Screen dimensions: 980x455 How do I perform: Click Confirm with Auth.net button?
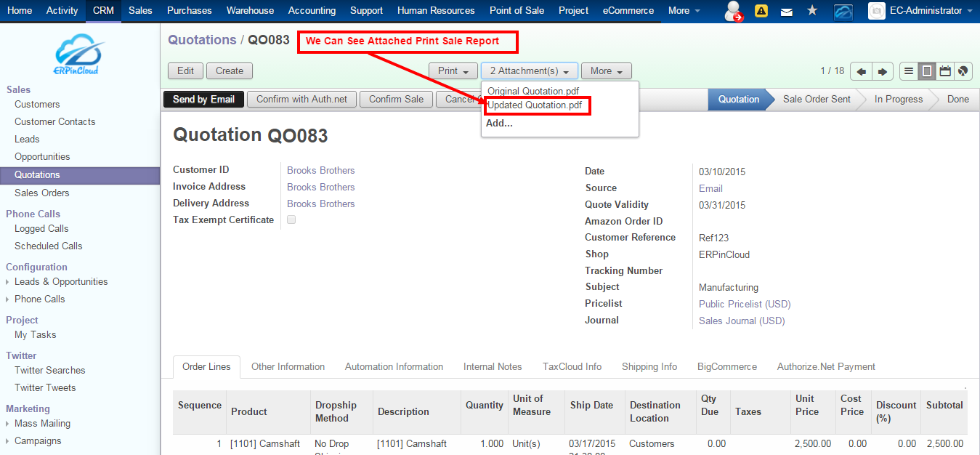click(301, 100)
